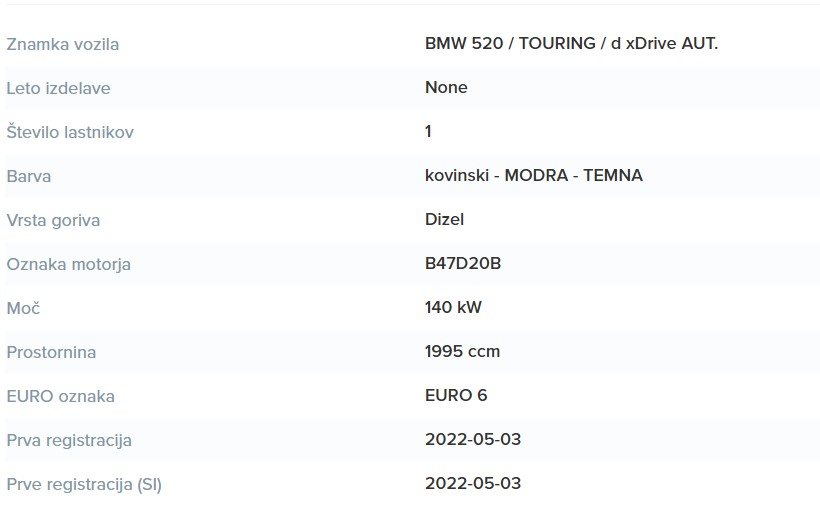This screenshot has height=520, width=820.
Task: Click the 'Barva' row label
Action: pyautogui.click(x=29, y=176)
